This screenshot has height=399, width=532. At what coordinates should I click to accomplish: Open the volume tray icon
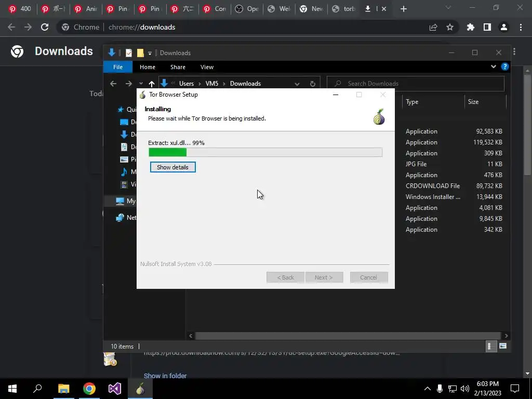pyautogui.click(x=465, y=389)
